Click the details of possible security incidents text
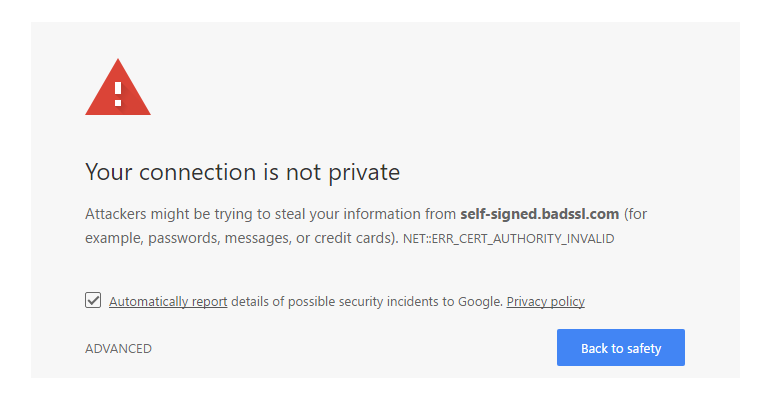This screenshot has width=772, height=411. point(367,301)
